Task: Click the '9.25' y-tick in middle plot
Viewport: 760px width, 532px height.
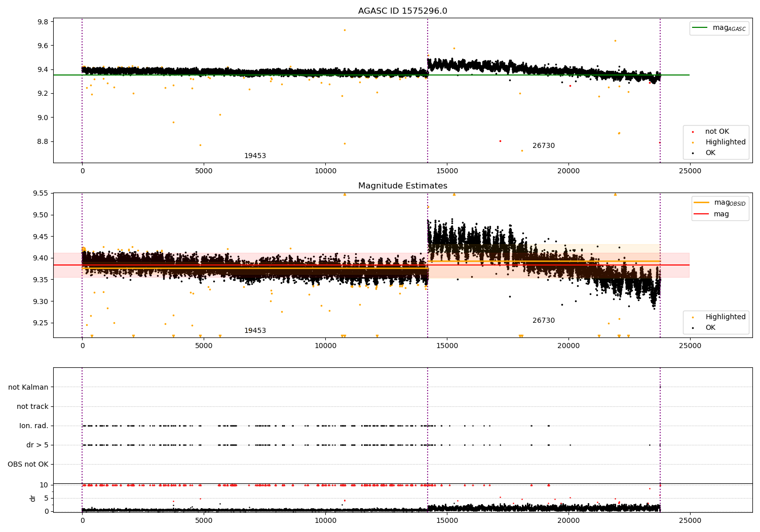Action: tap(41, 323)
